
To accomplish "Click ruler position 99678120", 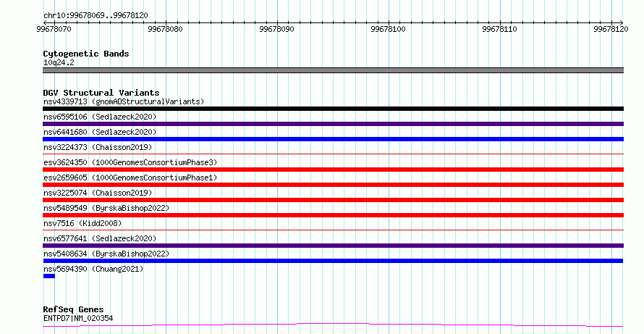I will click(611, 29).
